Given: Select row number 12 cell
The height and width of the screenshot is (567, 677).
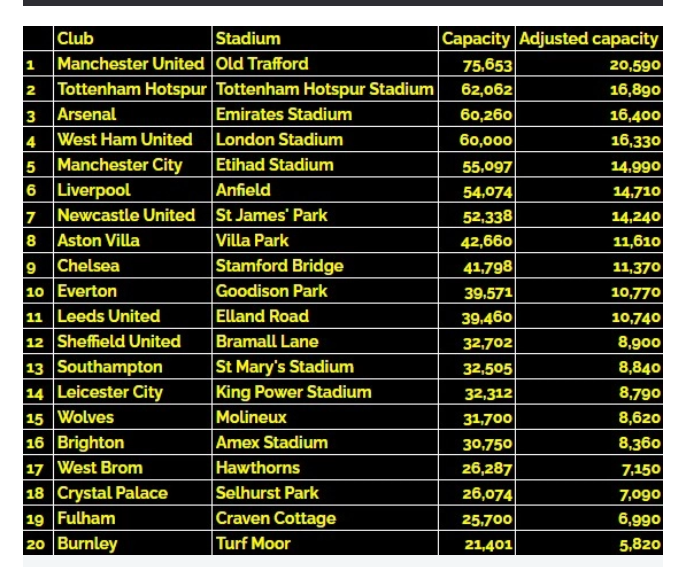Looking at the screenshot, I should (x=37, y=342).
